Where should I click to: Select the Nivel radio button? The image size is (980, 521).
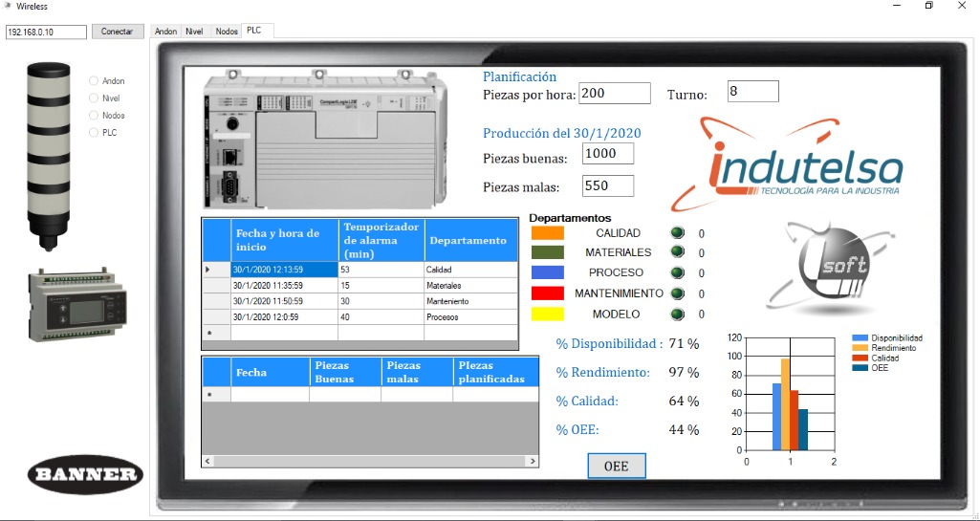pos(94,98)
